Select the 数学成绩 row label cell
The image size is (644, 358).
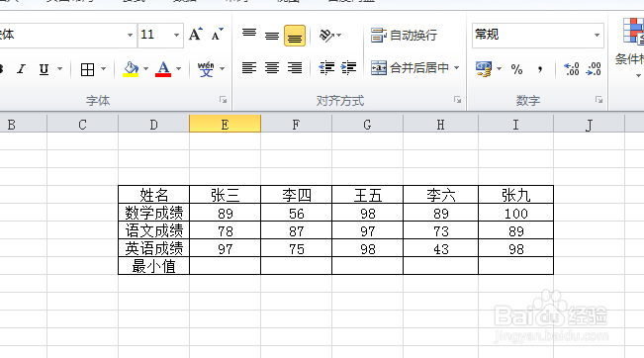point(153,213)
